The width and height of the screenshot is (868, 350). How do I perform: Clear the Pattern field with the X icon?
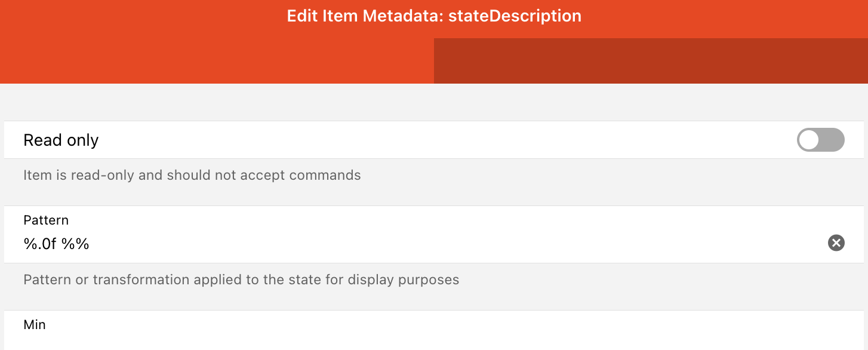pos(836,242)
